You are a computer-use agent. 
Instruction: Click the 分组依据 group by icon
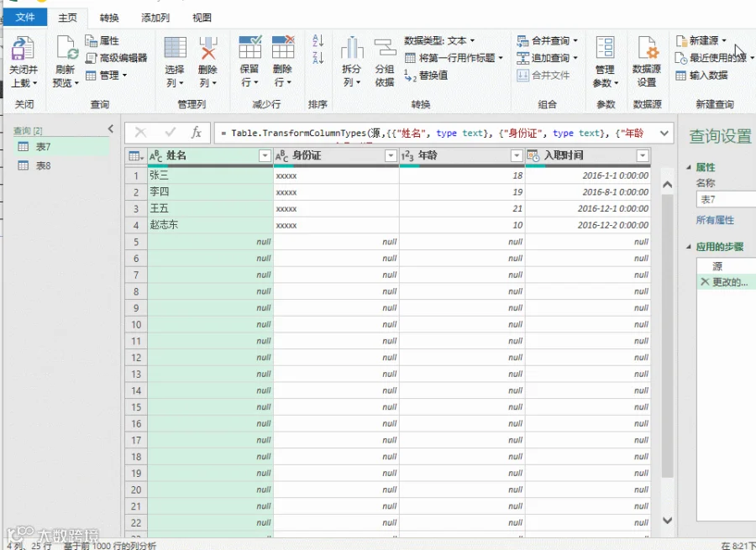(385, 47)
